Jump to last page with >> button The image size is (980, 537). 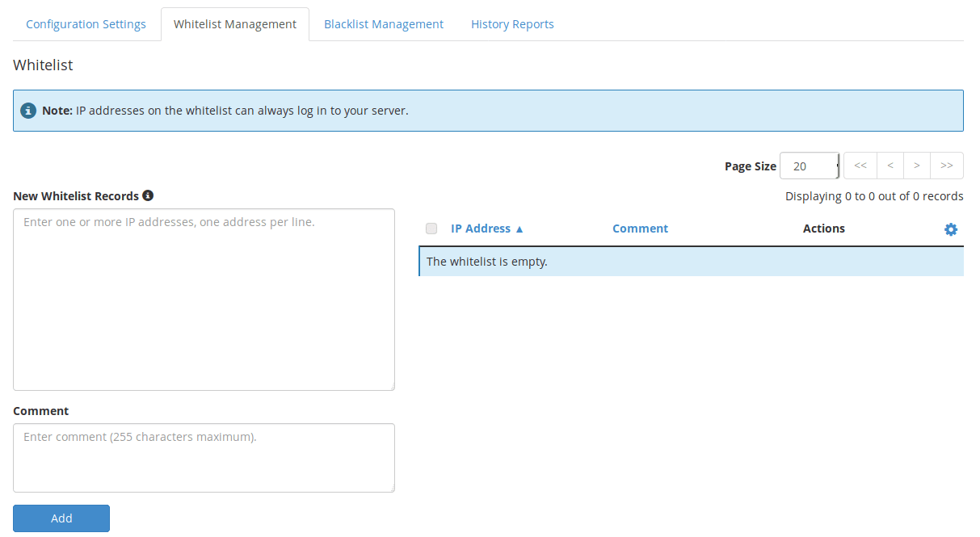(947, 166)
